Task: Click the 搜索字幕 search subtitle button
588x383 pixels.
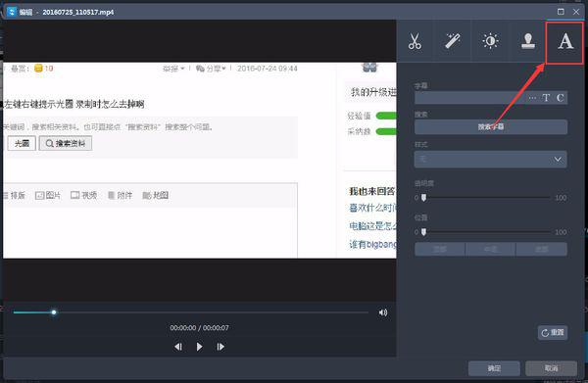Action: [x=491, y=127]
